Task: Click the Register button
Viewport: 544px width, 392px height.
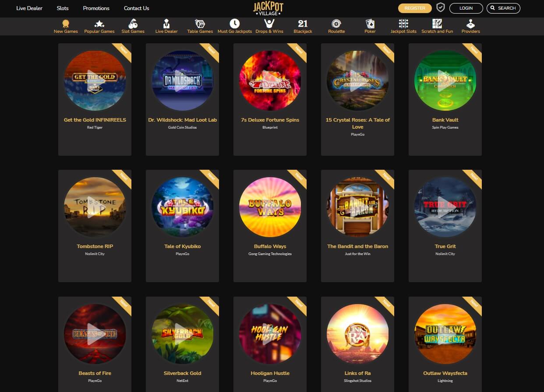Action: (x=415, y=8)
